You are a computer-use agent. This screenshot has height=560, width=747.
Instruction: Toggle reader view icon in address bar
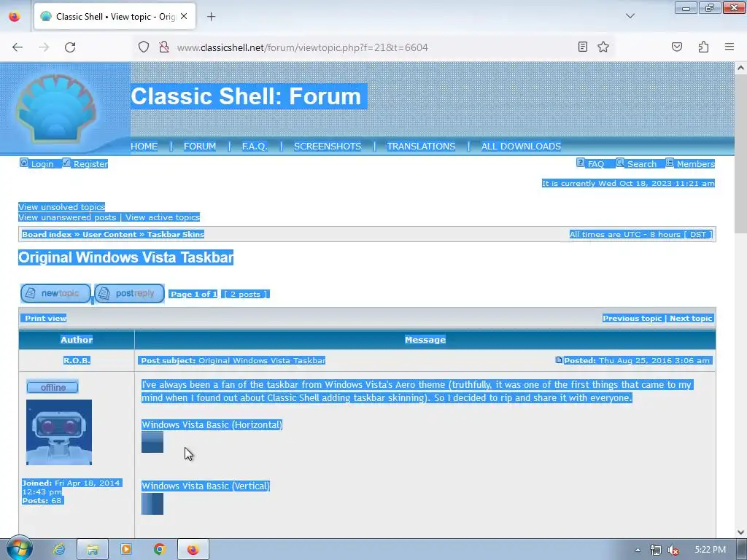click(x=582, y=47)
